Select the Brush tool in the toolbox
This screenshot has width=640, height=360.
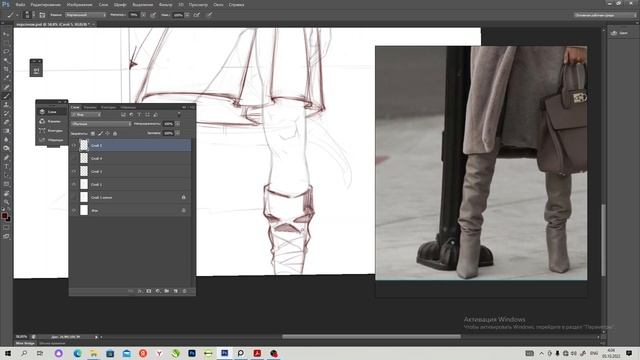(6, 96)
